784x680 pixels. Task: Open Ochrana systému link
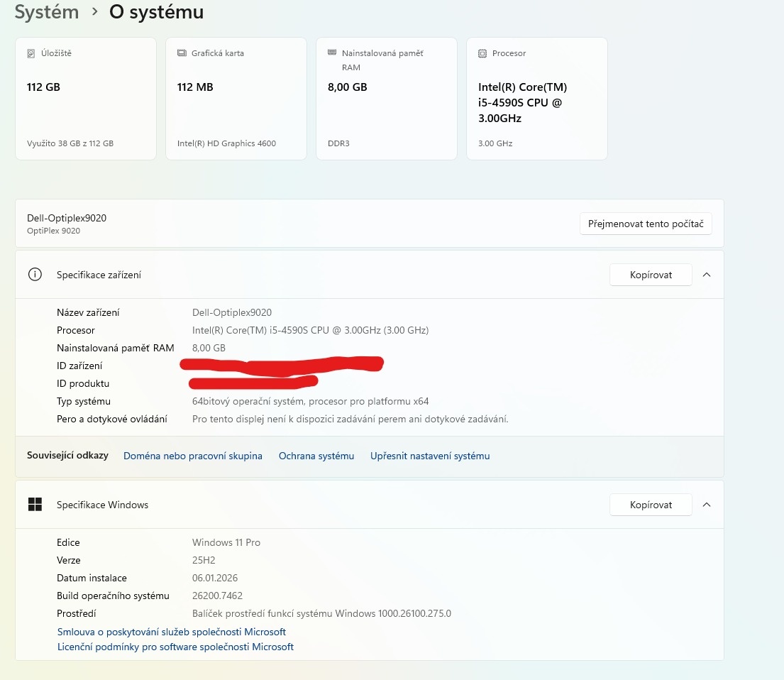pos(316,456)
